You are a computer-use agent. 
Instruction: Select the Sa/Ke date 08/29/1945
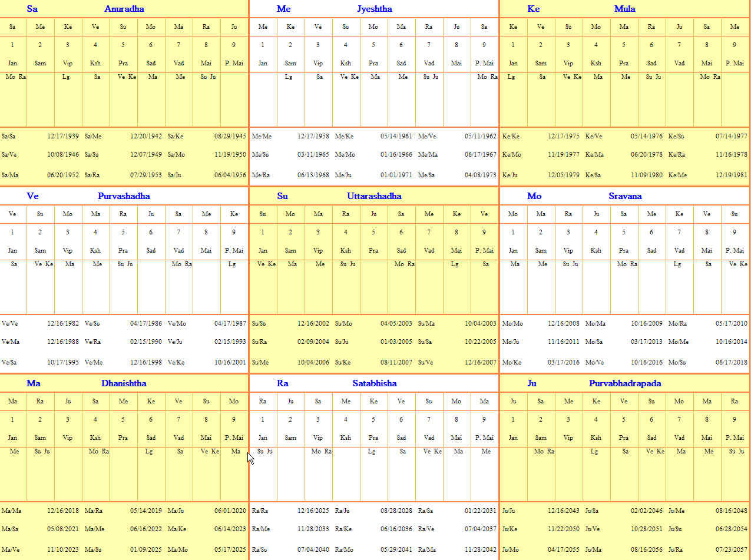tap(230, 136)
